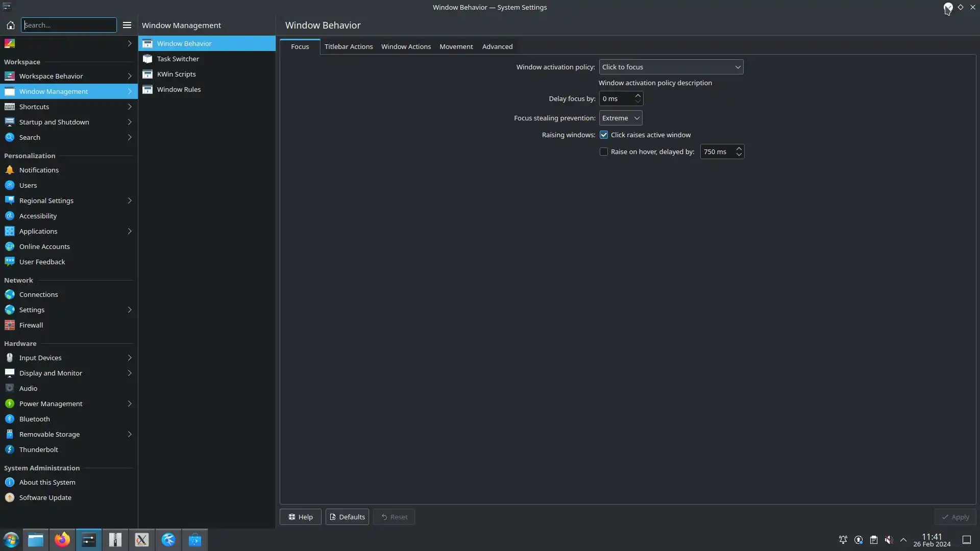
Task: Open KWin Scripts module
Action: (x=176, y=74)
